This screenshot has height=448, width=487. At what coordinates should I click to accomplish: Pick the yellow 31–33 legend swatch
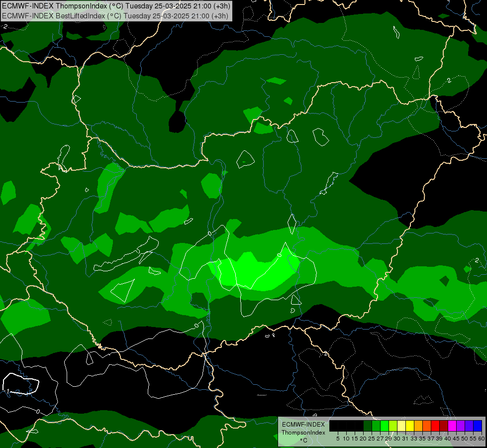point(410,426)
